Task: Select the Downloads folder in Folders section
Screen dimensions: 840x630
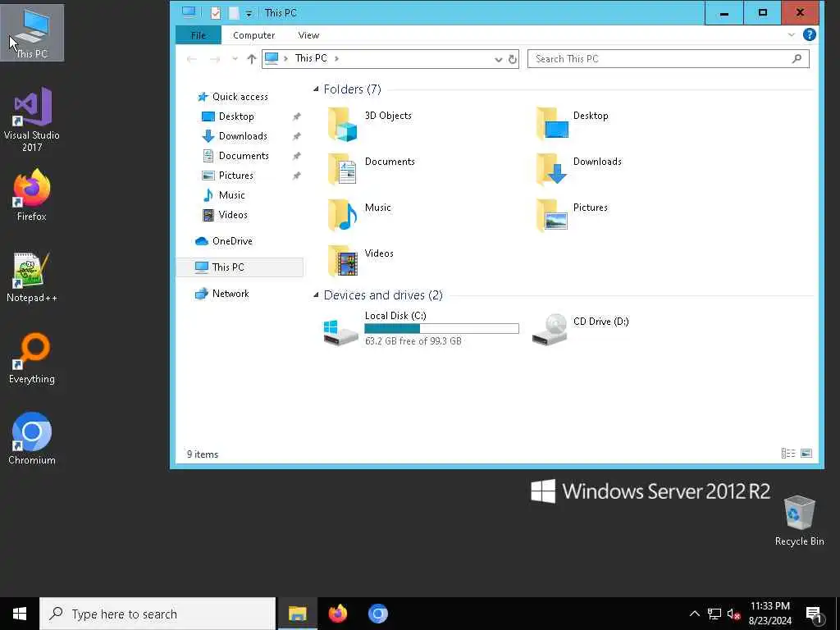Action: coord(578,171)
